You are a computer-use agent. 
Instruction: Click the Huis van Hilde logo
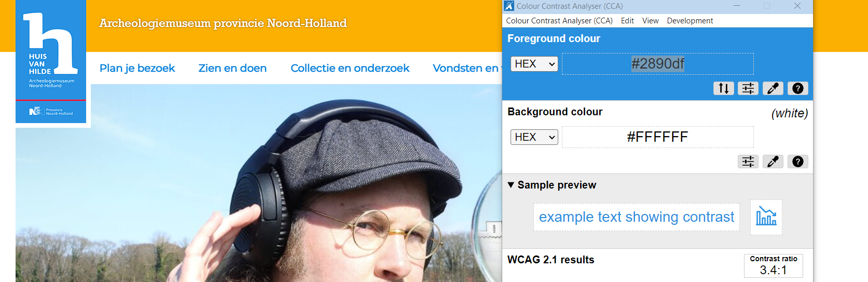pyautogui.click(x=51, y=61)
